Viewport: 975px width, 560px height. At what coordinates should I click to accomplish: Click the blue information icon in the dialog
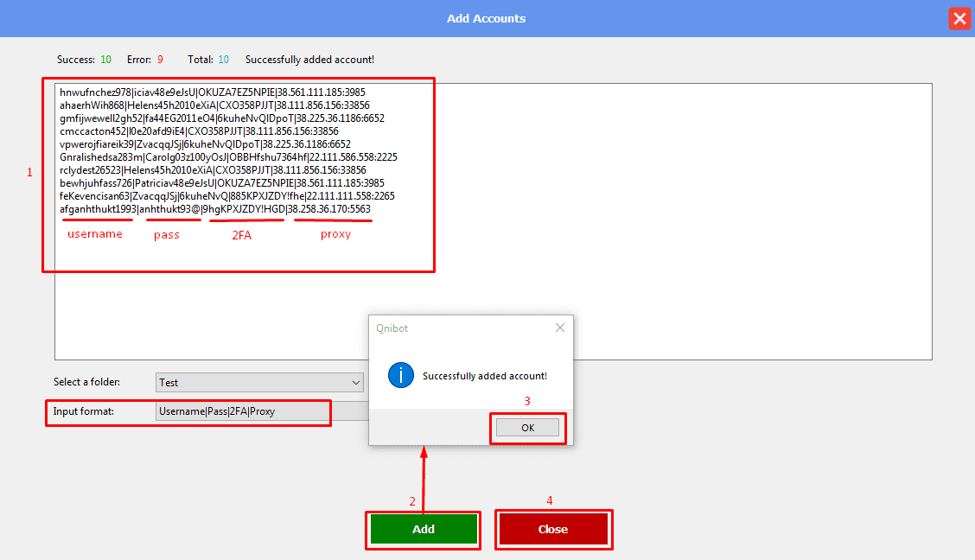point(401,375)
